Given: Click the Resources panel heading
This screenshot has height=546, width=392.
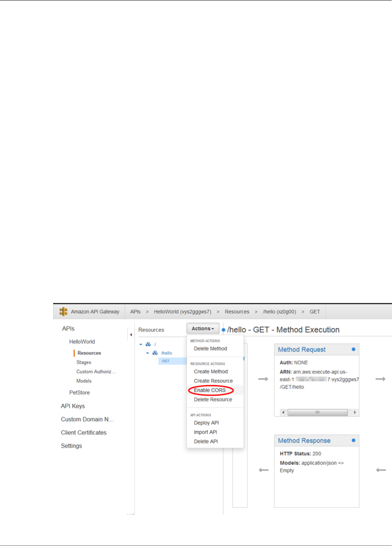Looking at the screenshot, I should 151,330.
